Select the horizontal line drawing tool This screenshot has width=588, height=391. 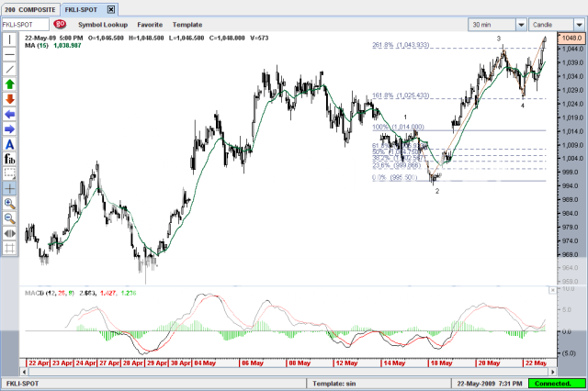[x=9, y=54]
